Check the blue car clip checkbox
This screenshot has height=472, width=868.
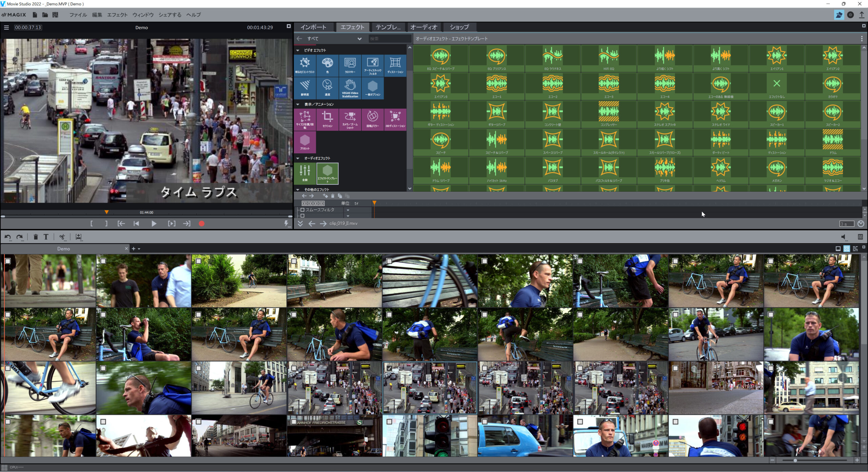[485, 422]
